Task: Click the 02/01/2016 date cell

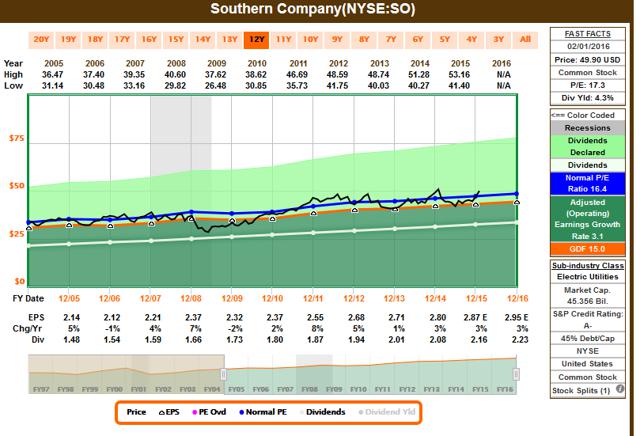Action: [588, 47]
